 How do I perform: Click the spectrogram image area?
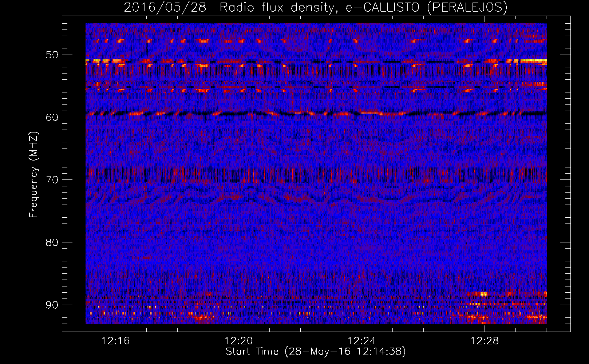coord(316,174)
